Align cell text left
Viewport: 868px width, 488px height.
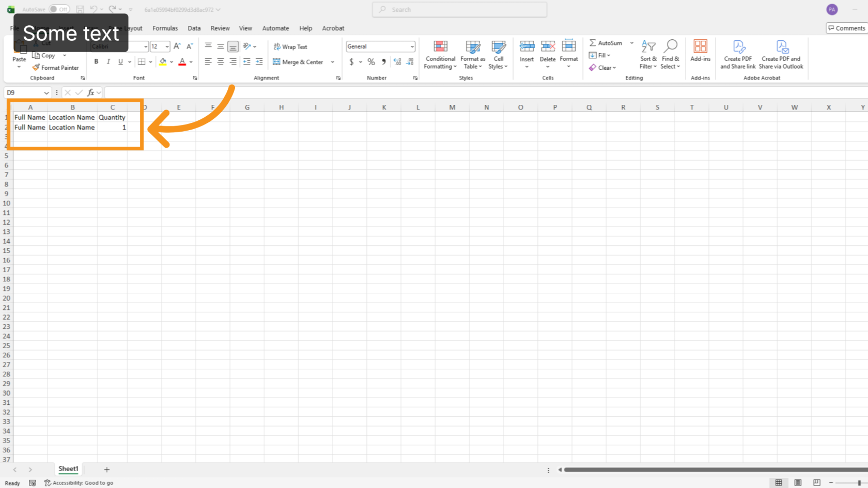208,61
